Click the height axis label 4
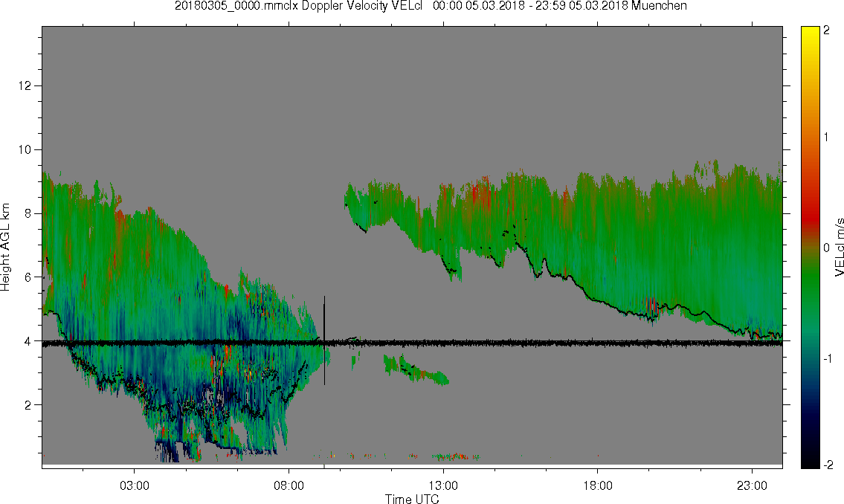 pyautogui.click(x=28, y=341)
